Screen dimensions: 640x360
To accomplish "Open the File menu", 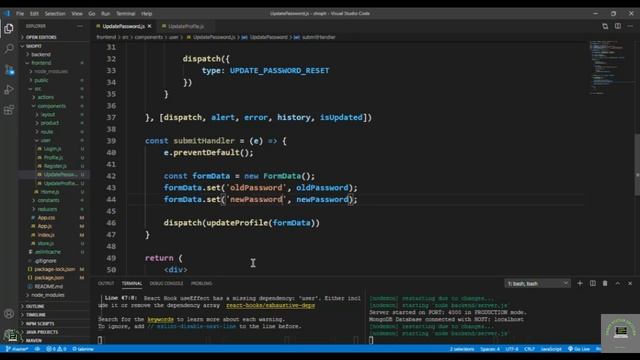I will click(x=20, y=13).
